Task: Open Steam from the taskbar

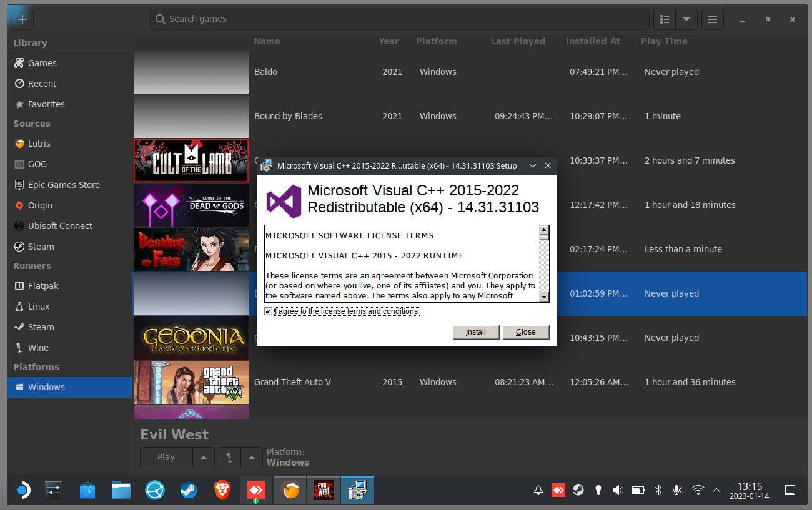Action: coord(189,491)
